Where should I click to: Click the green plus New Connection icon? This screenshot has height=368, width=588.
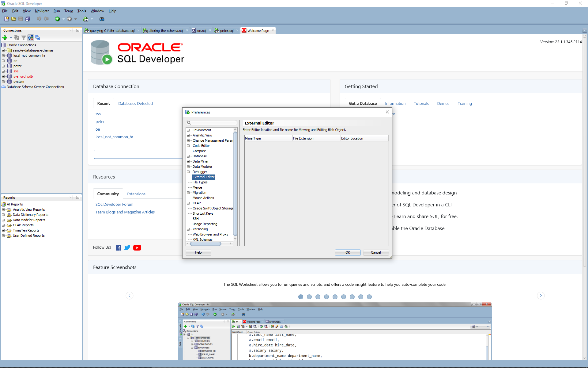5,38
